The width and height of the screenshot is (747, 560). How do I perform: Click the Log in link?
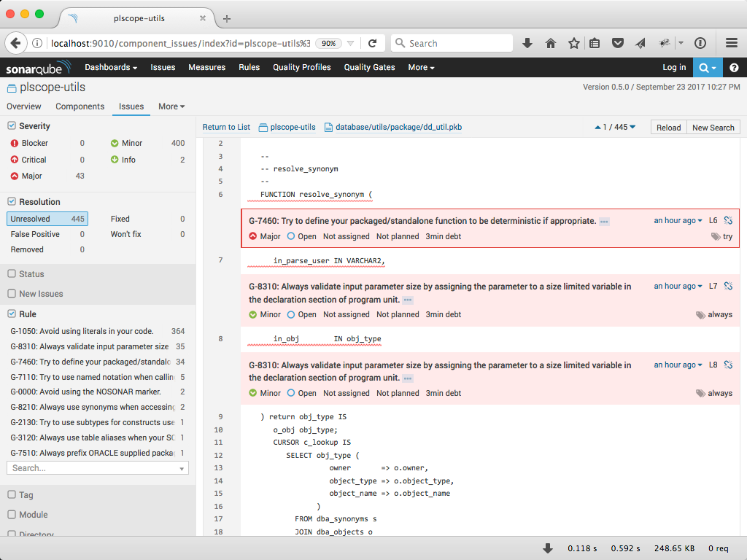(674, 68)
